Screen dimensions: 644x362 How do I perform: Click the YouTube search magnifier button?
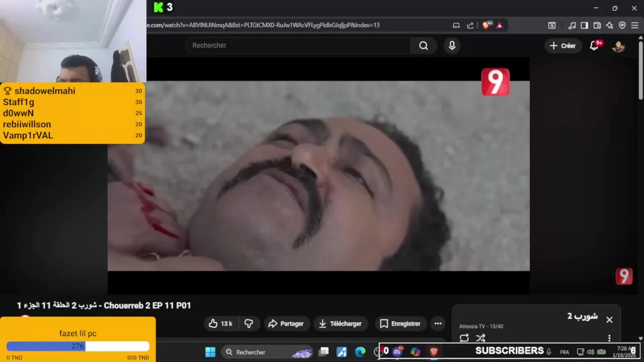point(424,46)
